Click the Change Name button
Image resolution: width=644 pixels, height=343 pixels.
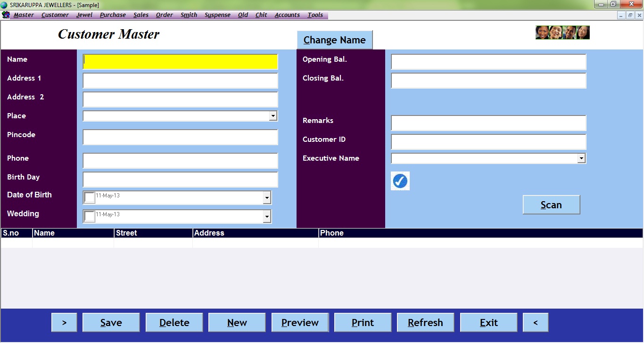tap(335, 40)
